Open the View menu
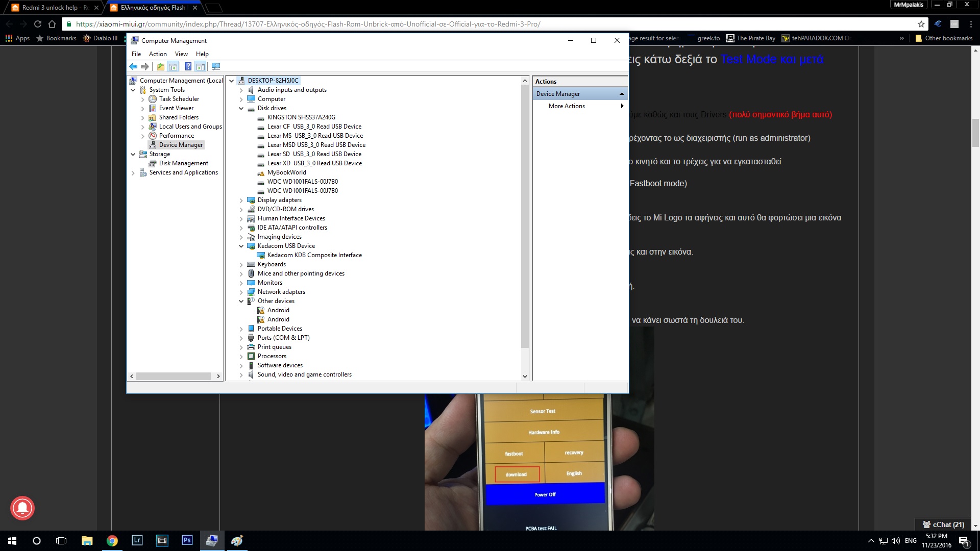This screenshot has width=980, height=551. point(181,54)
